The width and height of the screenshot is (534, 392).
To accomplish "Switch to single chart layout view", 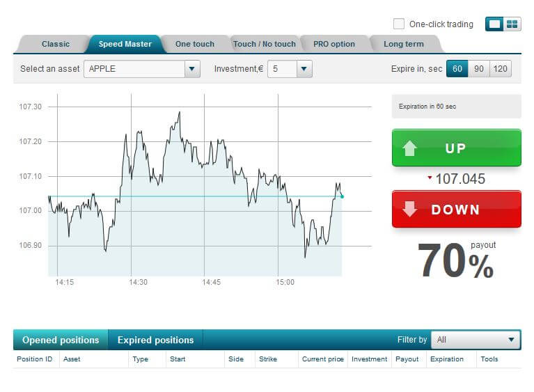I will coord(494,24).
